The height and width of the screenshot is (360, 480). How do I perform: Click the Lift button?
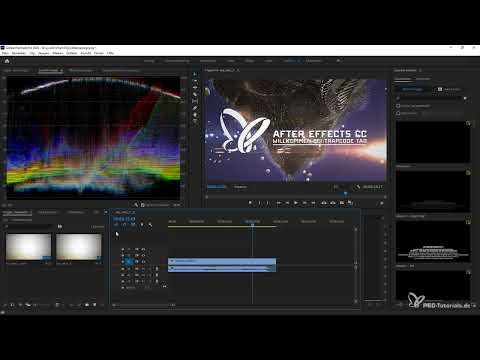pos(324,203)
